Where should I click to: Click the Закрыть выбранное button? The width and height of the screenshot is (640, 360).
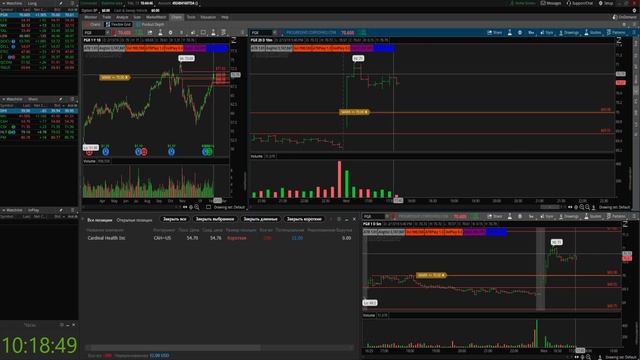215,219
